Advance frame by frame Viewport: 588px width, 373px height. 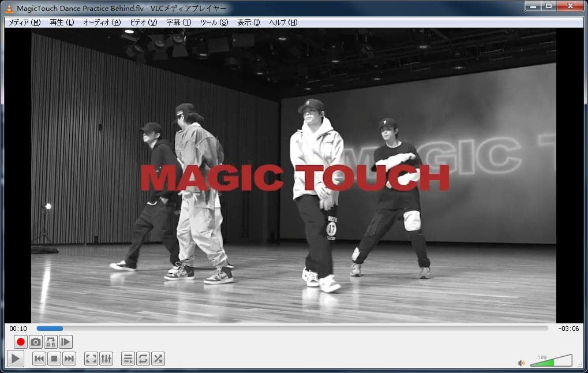click(66, 342)
